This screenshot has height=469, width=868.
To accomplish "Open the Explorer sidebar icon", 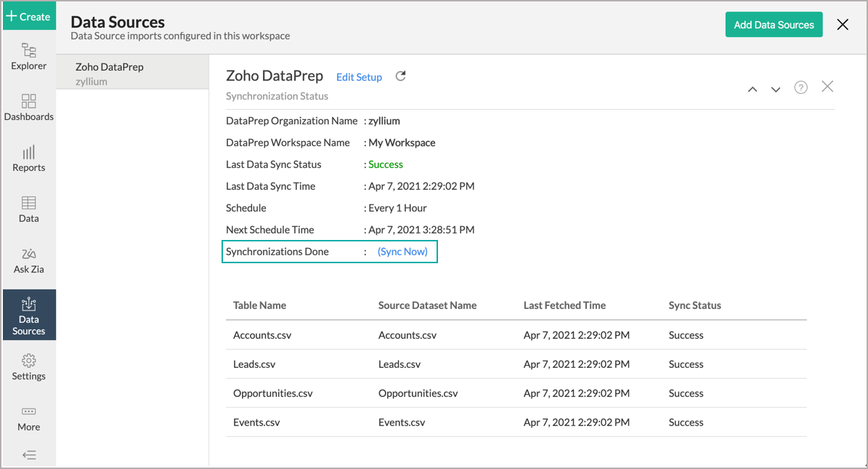I will (x=29, y=57).
